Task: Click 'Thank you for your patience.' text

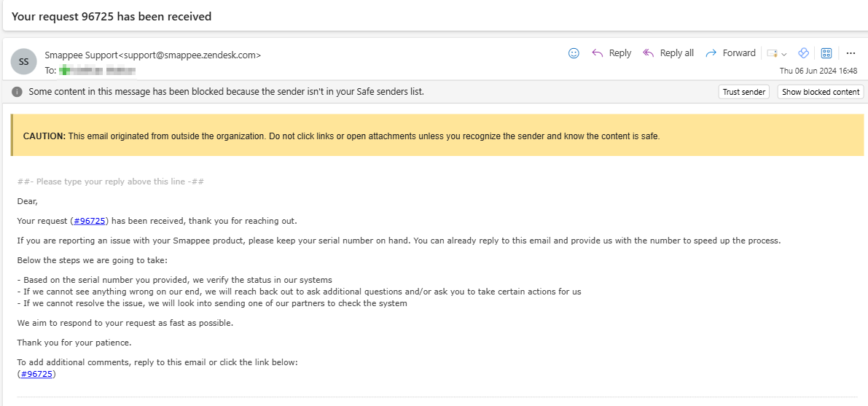Action: click(x=74, y=343)
